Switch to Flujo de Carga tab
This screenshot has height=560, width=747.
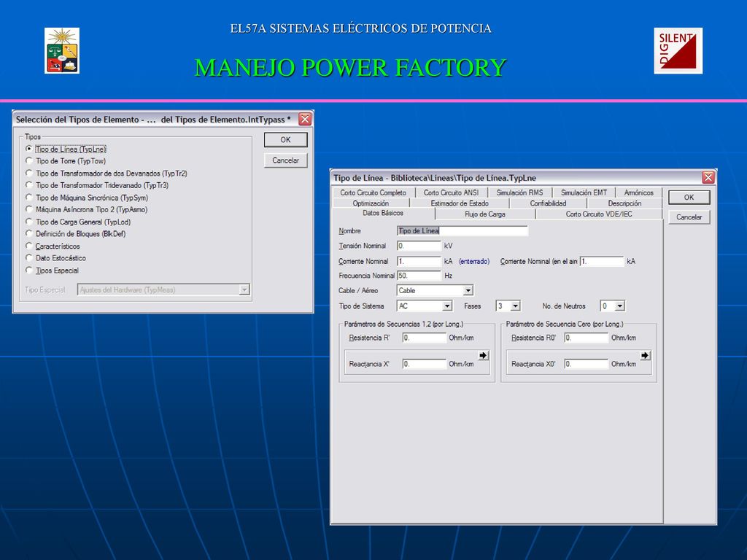coord(485,214)
